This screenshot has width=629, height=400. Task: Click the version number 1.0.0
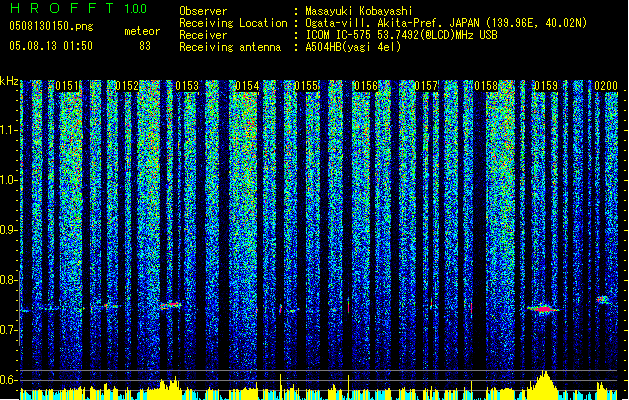136,8
